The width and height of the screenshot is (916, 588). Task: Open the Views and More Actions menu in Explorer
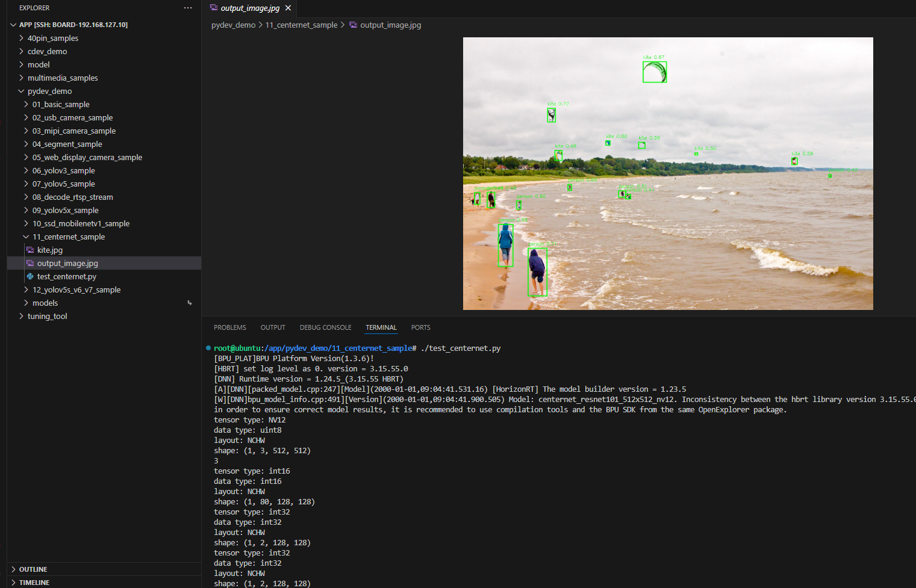point(188,8)
